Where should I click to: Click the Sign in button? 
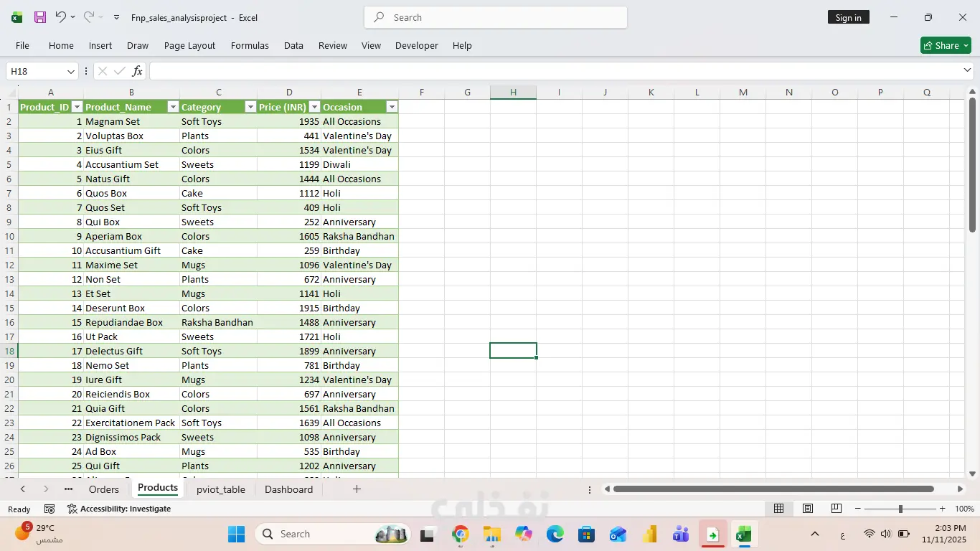[848, 17]
